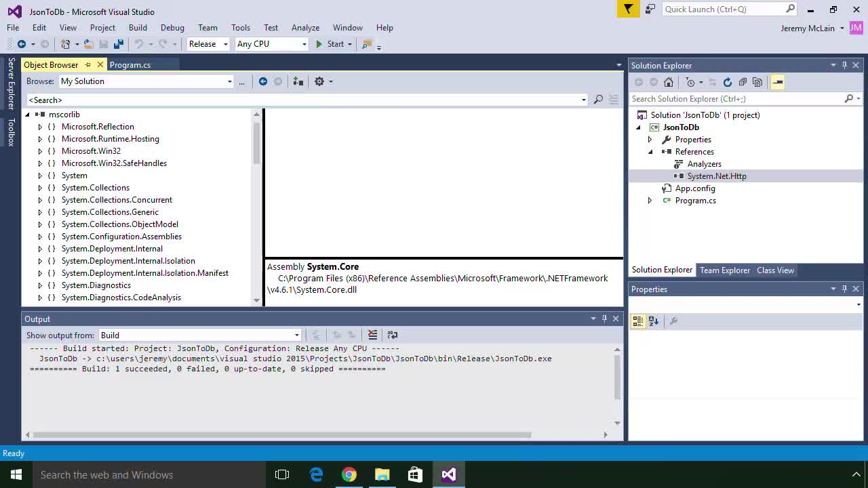Collapse the References node in Solution Explorer
The width and height of the screenshot is (868, 488).
pos(650,152)
